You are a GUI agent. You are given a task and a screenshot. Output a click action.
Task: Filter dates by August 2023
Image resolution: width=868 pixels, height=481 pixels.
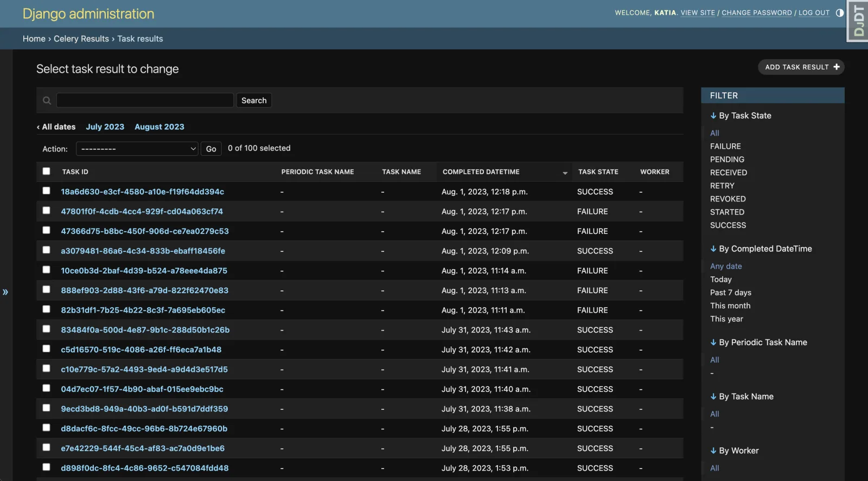coord(159,126)
